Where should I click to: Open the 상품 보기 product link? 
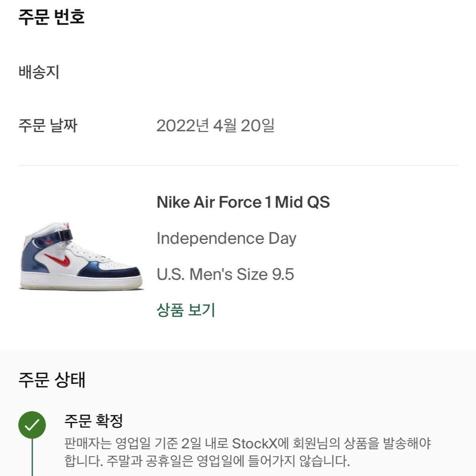(186, 310)
